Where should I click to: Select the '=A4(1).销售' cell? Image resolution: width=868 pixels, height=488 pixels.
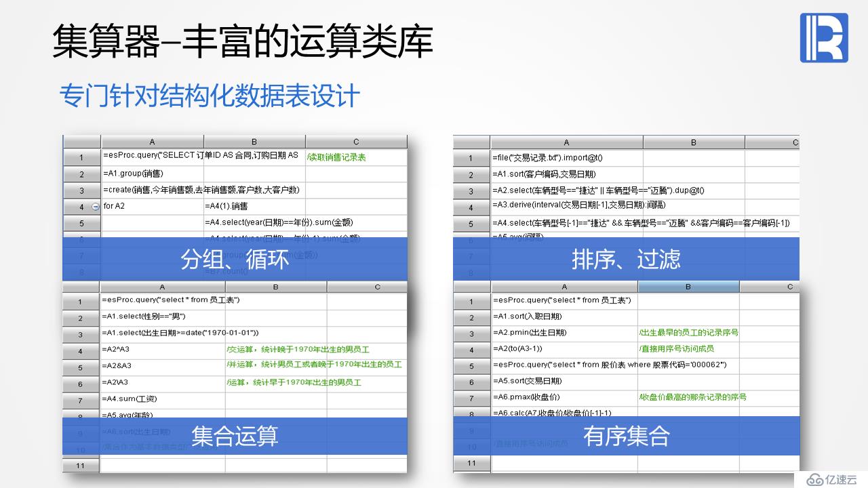coord(254,206)
